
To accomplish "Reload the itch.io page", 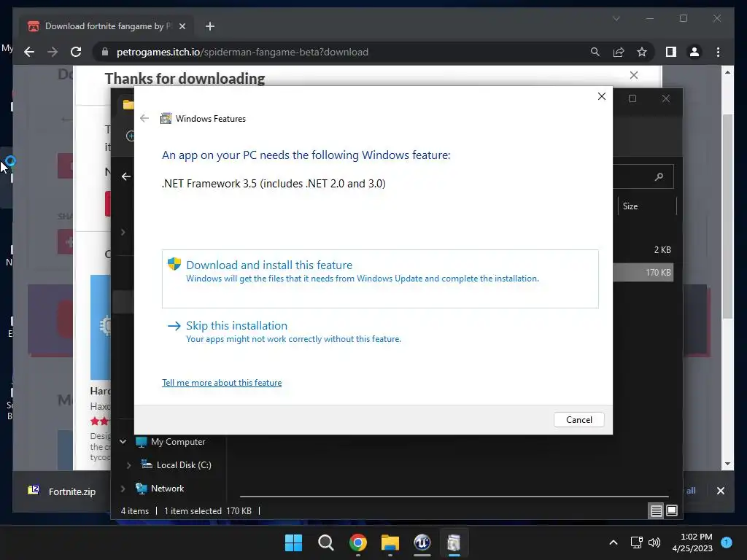I will pos(76,52).
